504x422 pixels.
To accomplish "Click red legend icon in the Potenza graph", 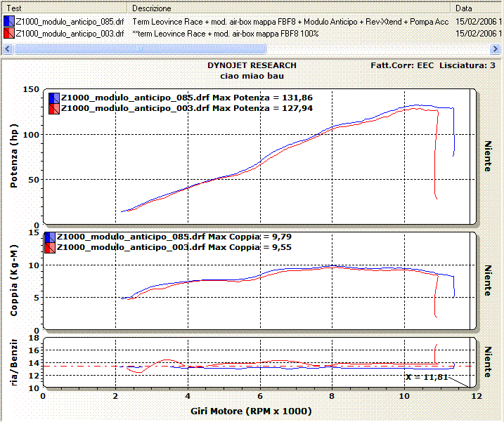I will tap(53, 108).
